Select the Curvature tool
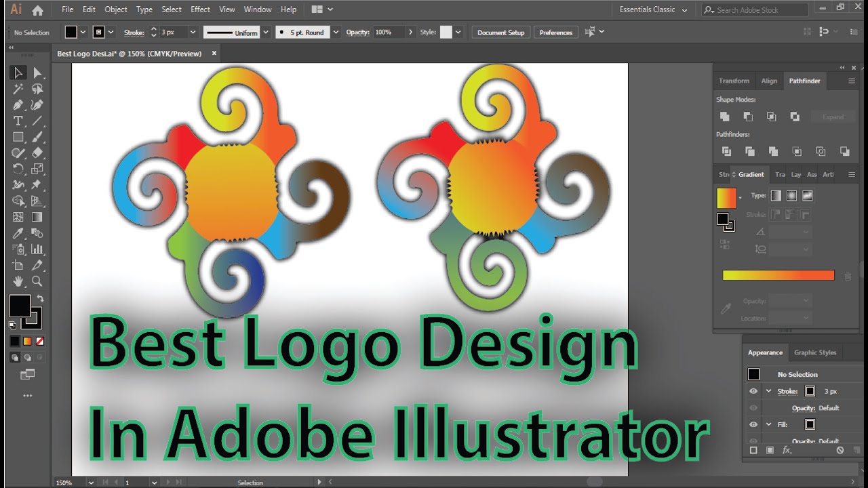 (x=37, y=105)
